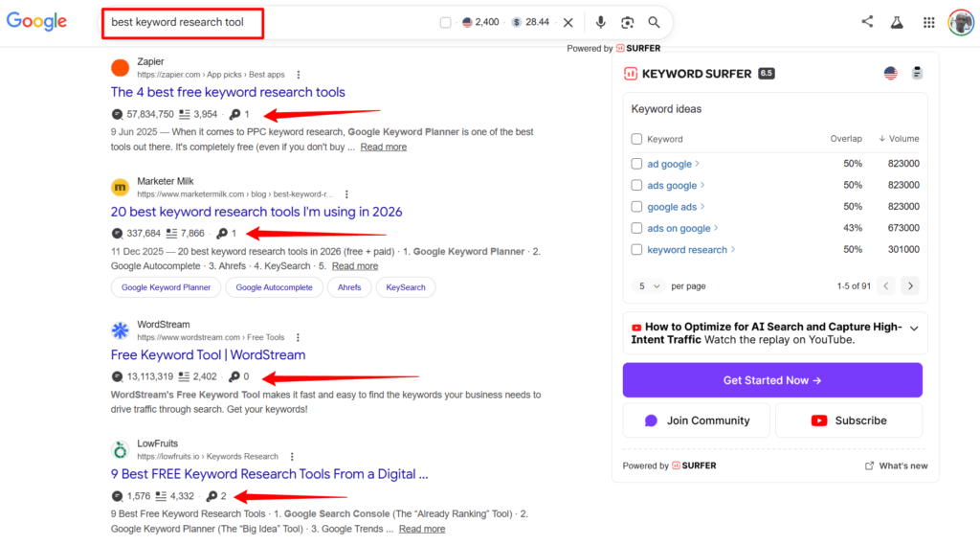The width and height of the screenshot is (980, 545).
Task: Open more options for the LowFruits result
Action: (x=292, y=457)
